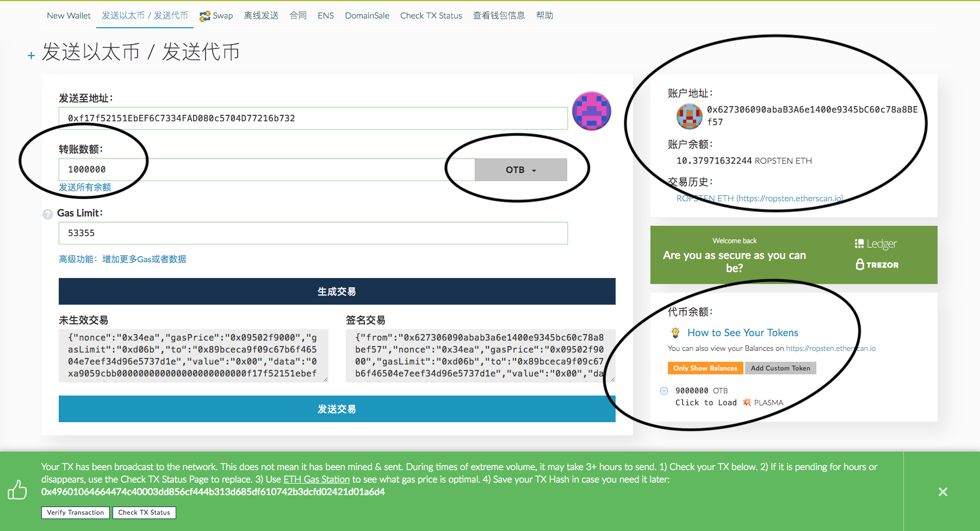Click Only Show Balances button
Viewport: 980px width, 531px height.
(705, 368)
